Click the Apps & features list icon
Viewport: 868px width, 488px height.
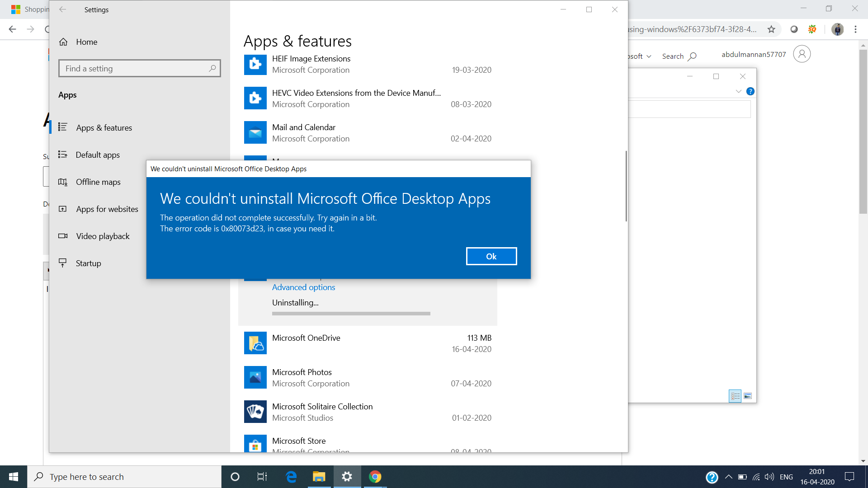click(63, 127)
